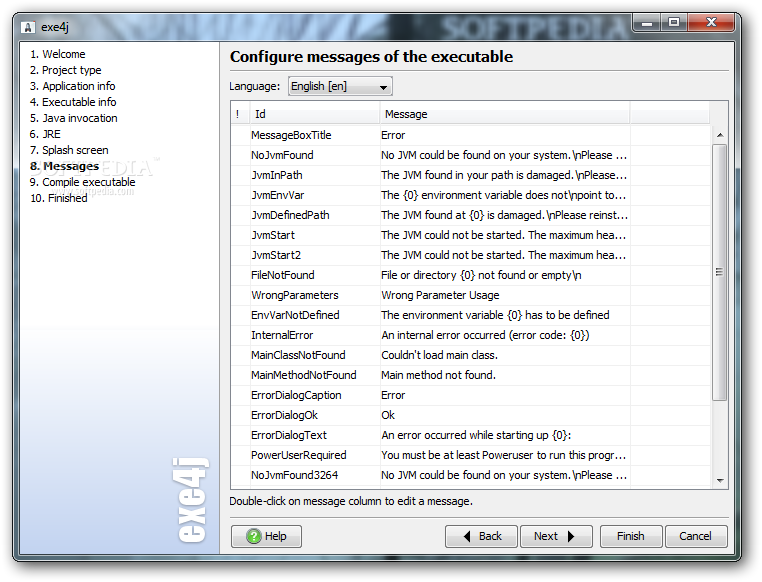
Task: Click the exe4j title bar app icon
Action: [x=28, y=27]
